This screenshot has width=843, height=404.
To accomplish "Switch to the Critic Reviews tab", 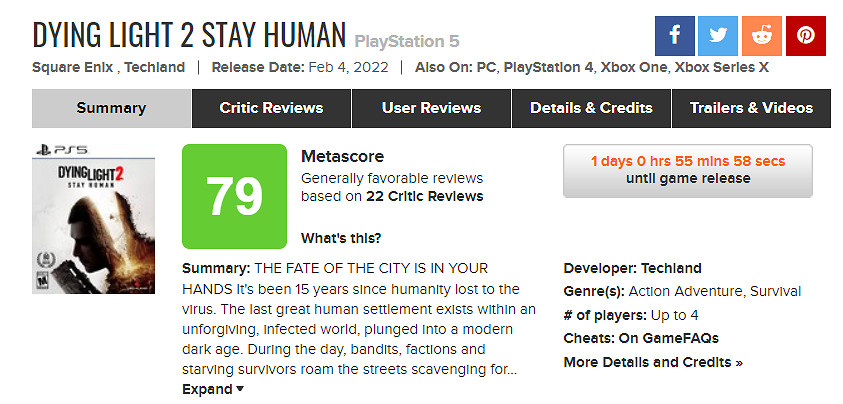I will [x=271, y=108].
